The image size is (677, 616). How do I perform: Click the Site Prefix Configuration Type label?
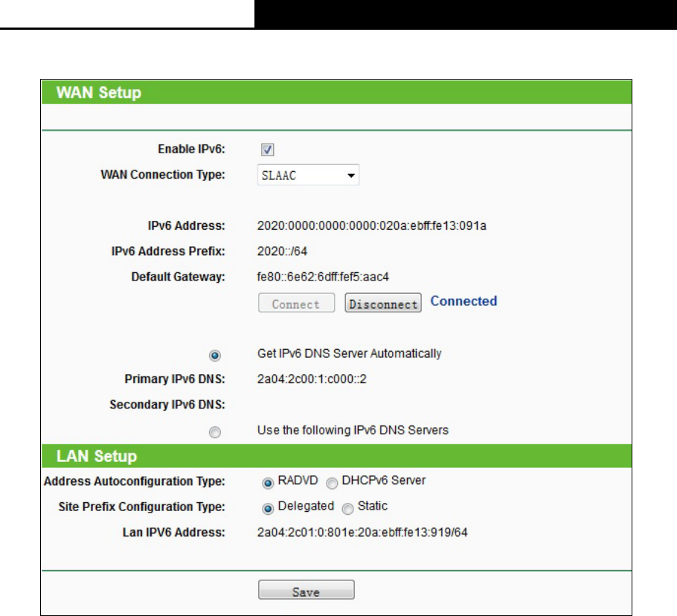tap(141, 507)
